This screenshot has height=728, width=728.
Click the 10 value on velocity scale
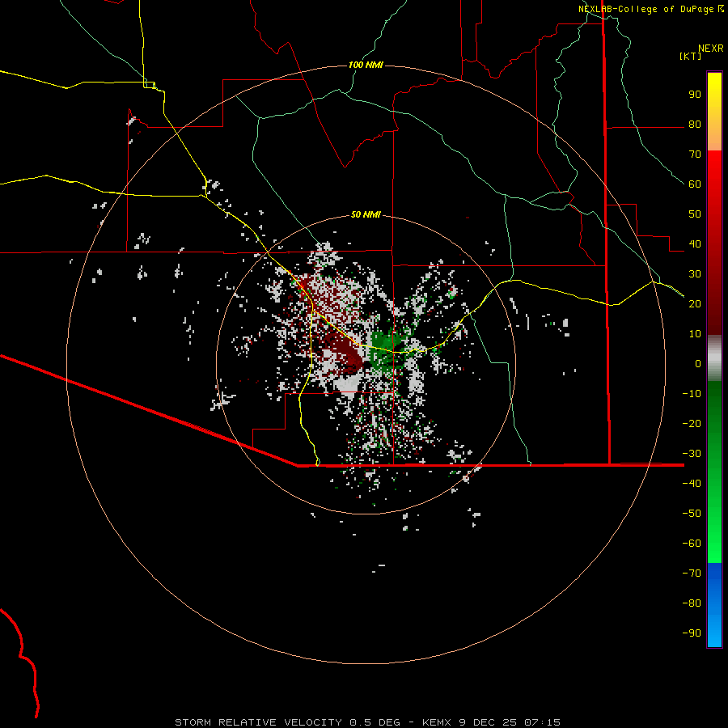[x=695, y=334]
